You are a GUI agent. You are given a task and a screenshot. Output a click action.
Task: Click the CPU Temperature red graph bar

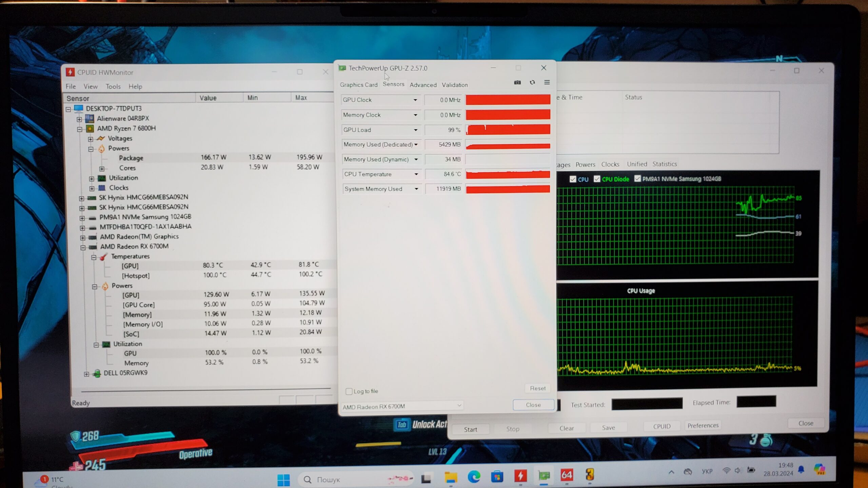point(508,174)
